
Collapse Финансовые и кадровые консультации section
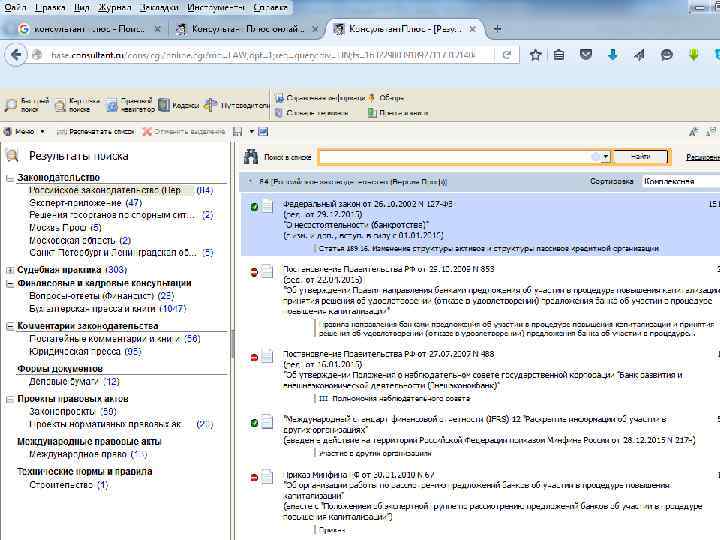pos(10,284)
